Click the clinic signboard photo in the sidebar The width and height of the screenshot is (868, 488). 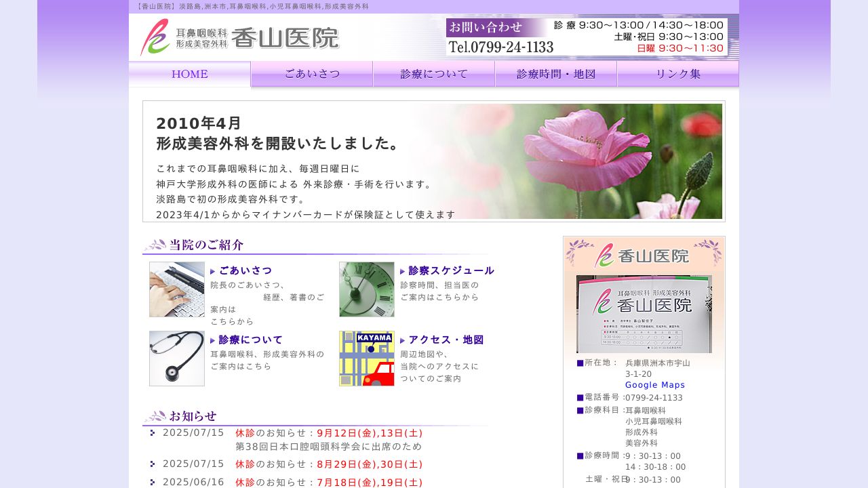[643, 313]
